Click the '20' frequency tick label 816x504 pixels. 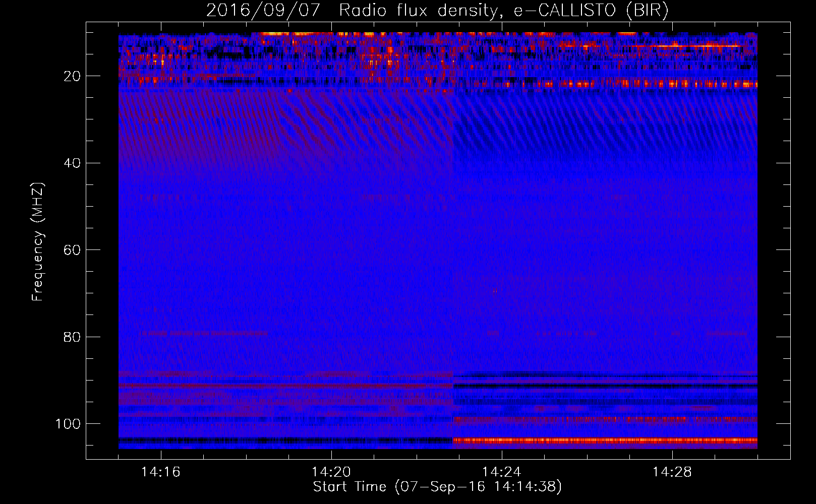[73, 76]
